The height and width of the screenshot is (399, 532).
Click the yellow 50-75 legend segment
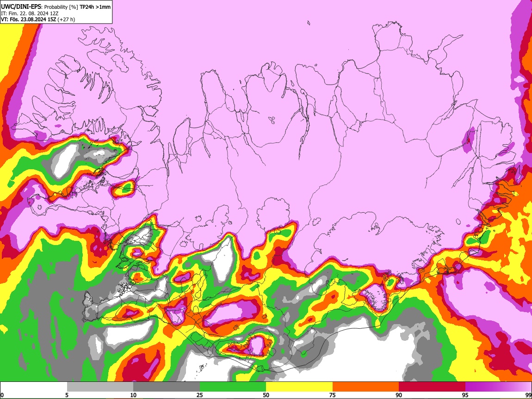[299, 387]
